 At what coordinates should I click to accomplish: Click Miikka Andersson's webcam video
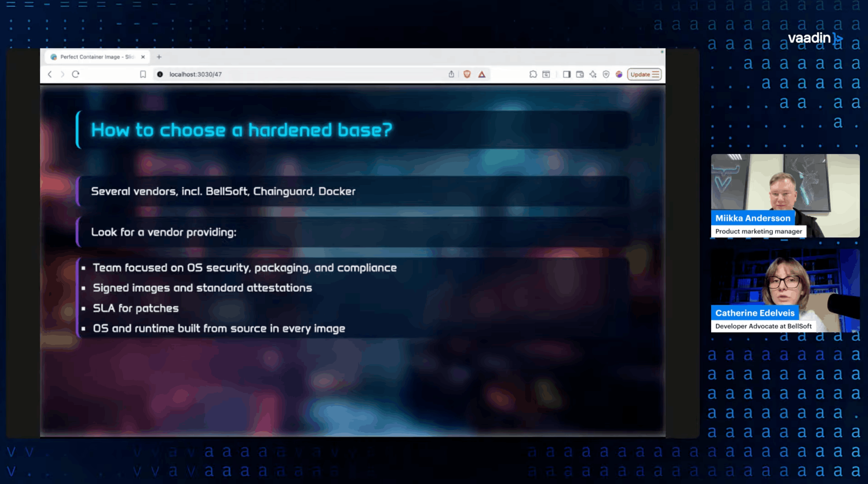[x=785, y=196]
